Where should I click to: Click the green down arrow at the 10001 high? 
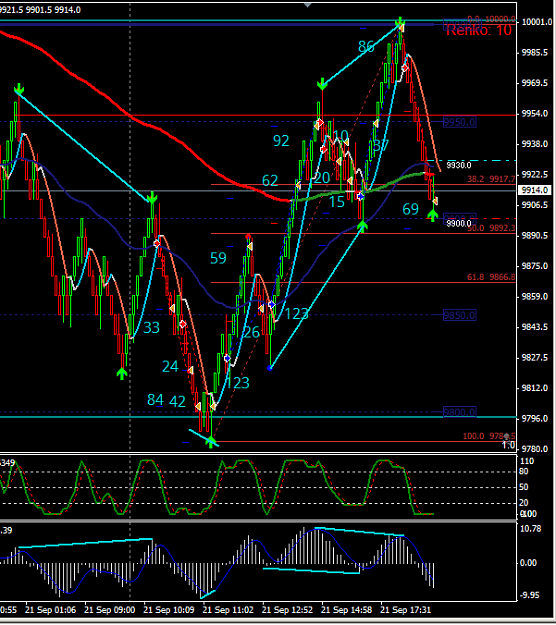(x=400, y=22)
